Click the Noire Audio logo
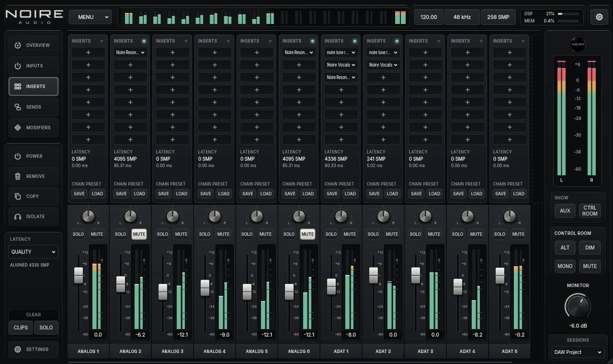Screen dimensions: 613x364 34,17
